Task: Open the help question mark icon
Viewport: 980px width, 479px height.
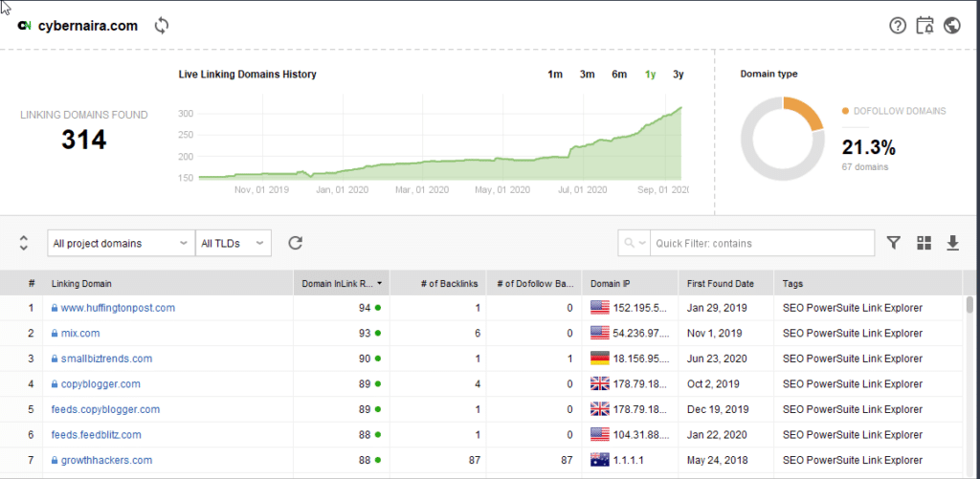Action: coord(898,26)
